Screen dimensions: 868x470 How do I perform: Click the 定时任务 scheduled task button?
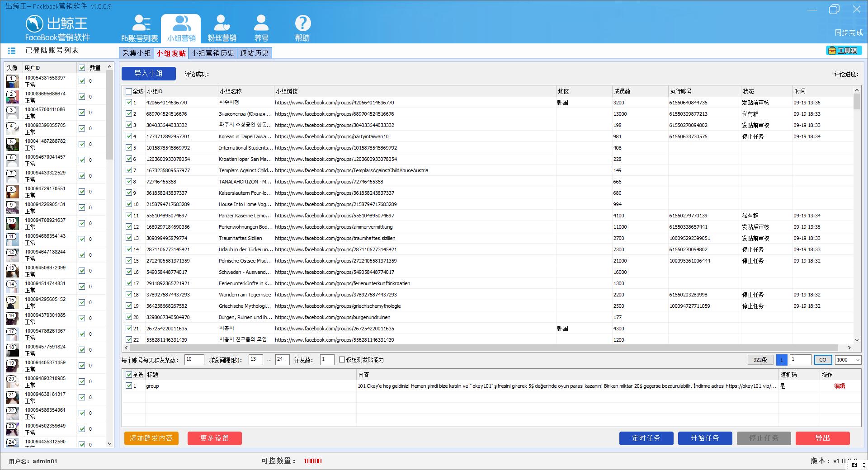pos(646,438)
